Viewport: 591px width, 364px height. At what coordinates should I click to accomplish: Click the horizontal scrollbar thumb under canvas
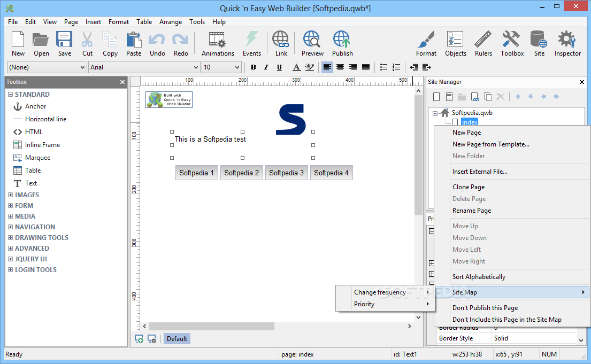[211, 327]
